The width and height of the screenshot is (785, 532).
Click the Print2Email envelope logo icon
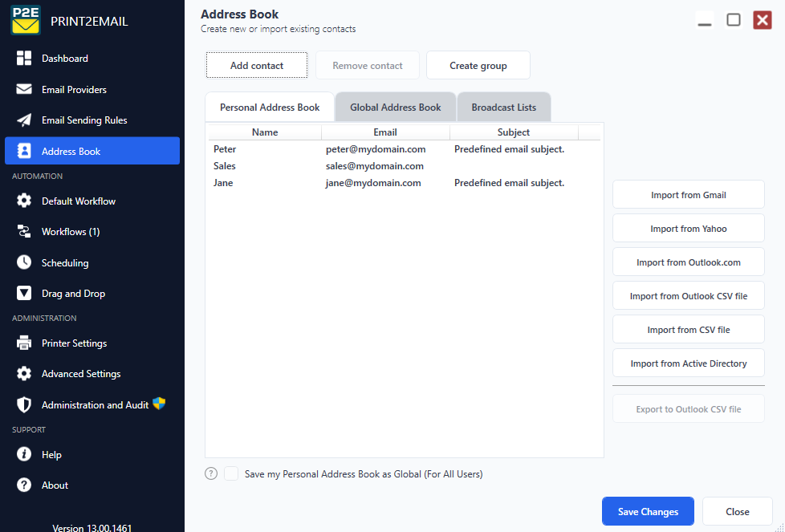(26, 21)
